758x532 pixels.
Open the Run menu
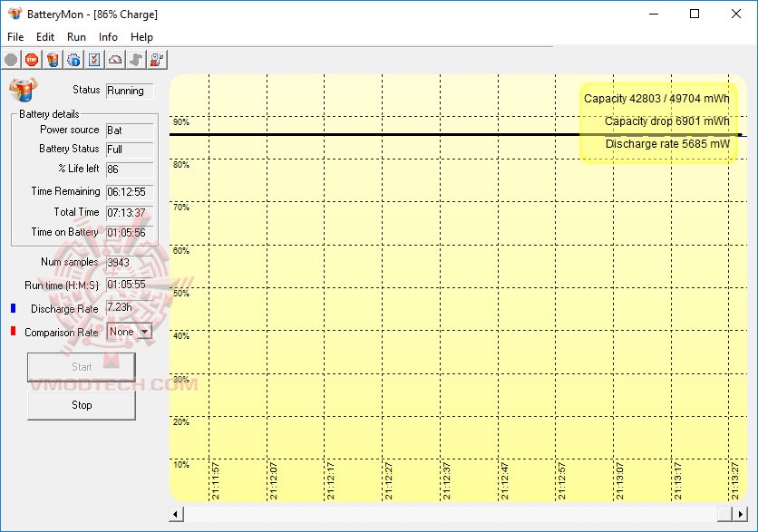[76, 37]
